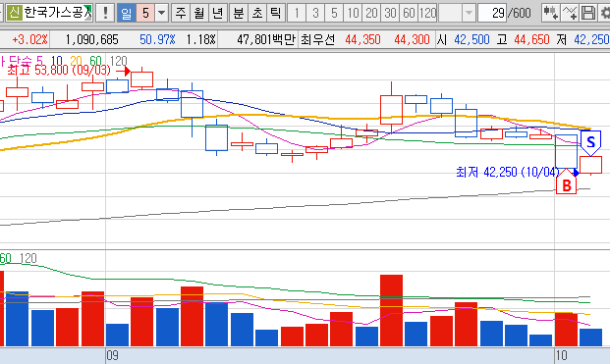
Task: Click the tallest red volume bar
Action: tap(391, 310)
